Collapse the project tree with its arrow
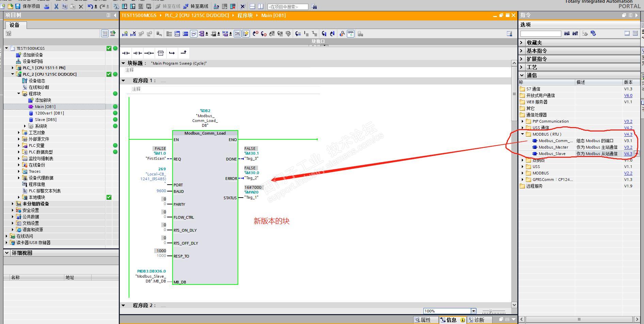 (x=115, y=15)
